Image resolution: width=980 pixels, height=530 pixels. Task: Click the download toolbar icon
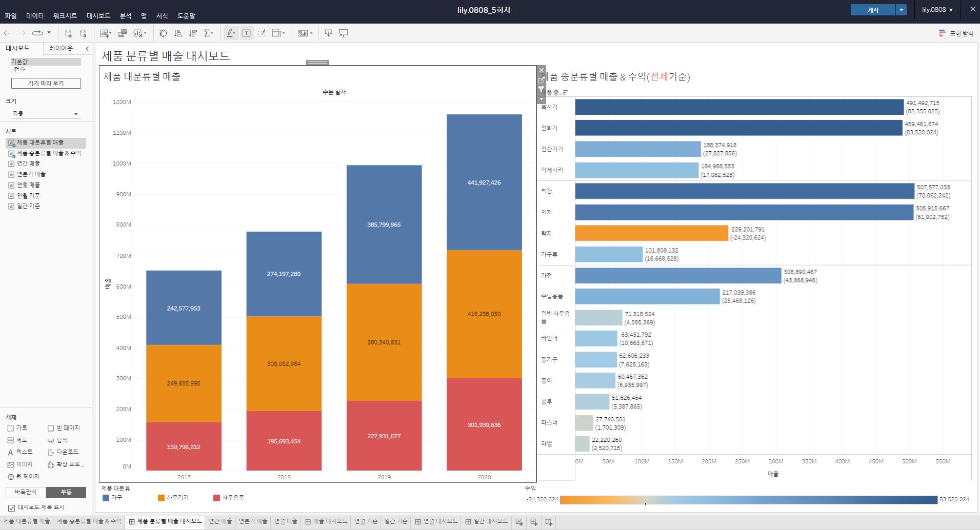(328, 33)
